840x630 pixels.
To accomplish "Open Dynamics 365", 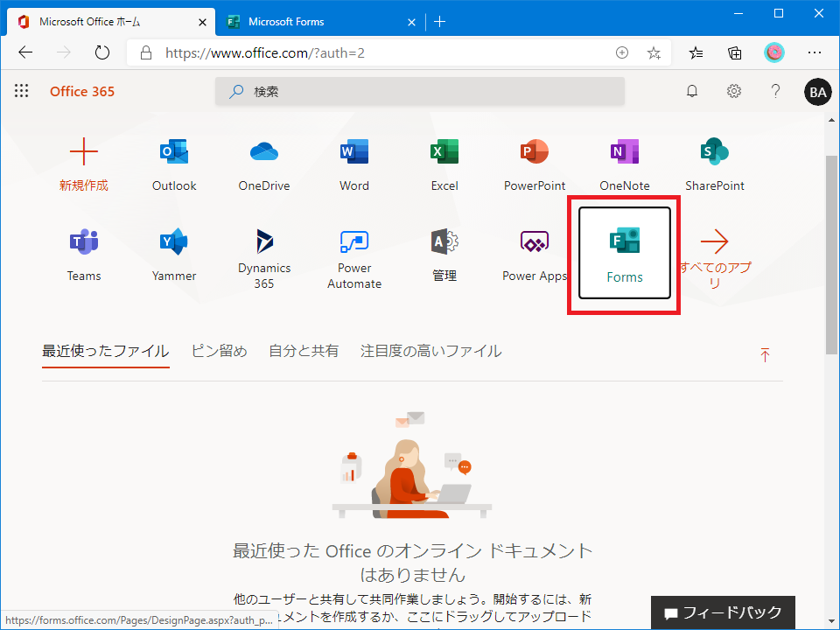I will [264, 259].
